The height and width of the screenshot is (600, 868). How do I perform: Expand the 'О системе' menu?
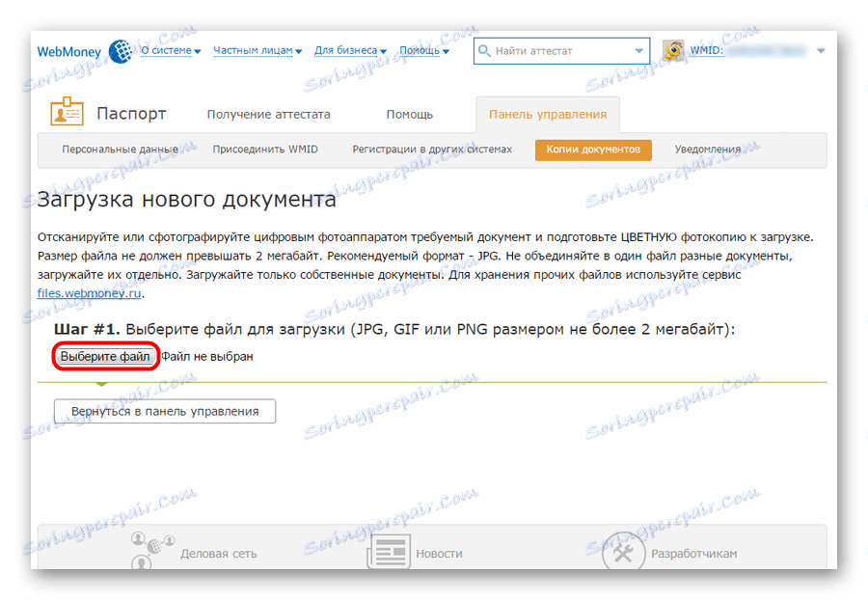tap(171, 50)
